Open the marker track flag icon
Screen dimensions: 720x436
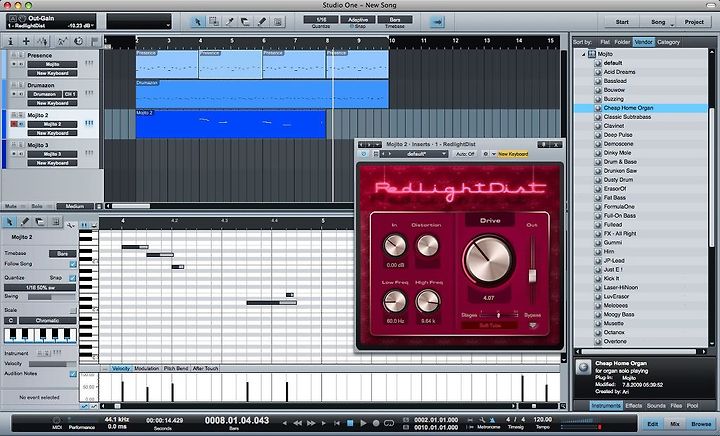95,41
